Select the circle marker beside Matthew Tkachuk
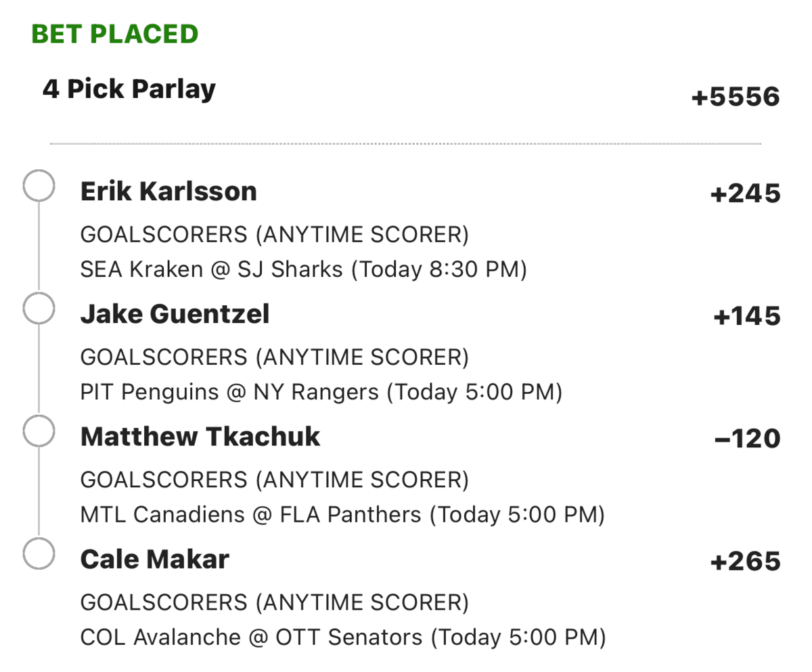The height and width of the screenshot is (672, 812). [39, 431]
